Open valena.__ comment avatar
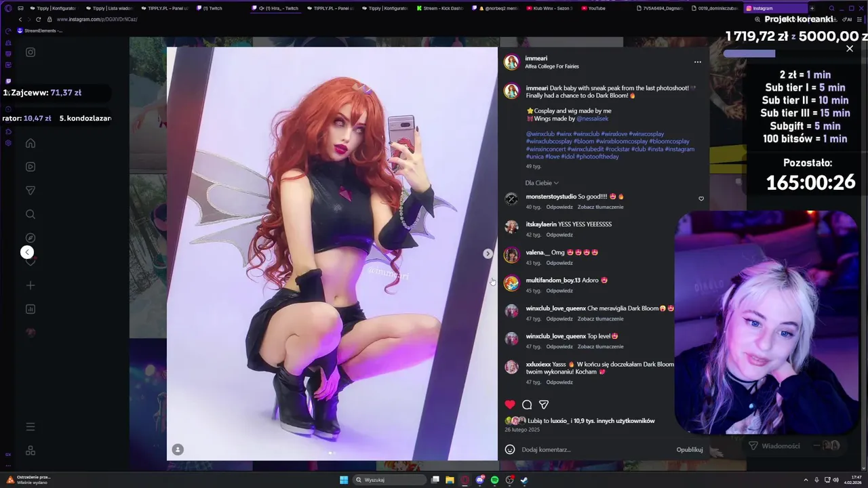868x488 pixels. point(511,255)
